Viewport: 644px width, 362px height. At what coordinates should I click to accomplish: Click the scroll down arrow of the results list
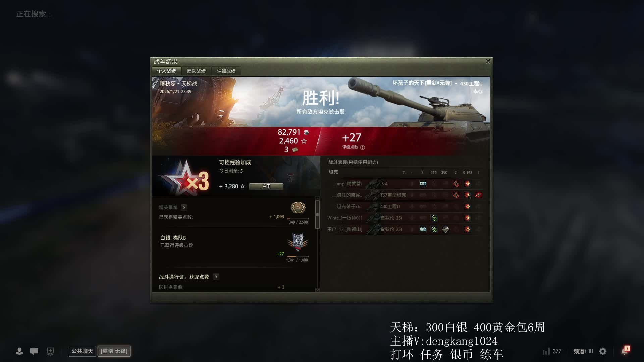coord(317,290)
